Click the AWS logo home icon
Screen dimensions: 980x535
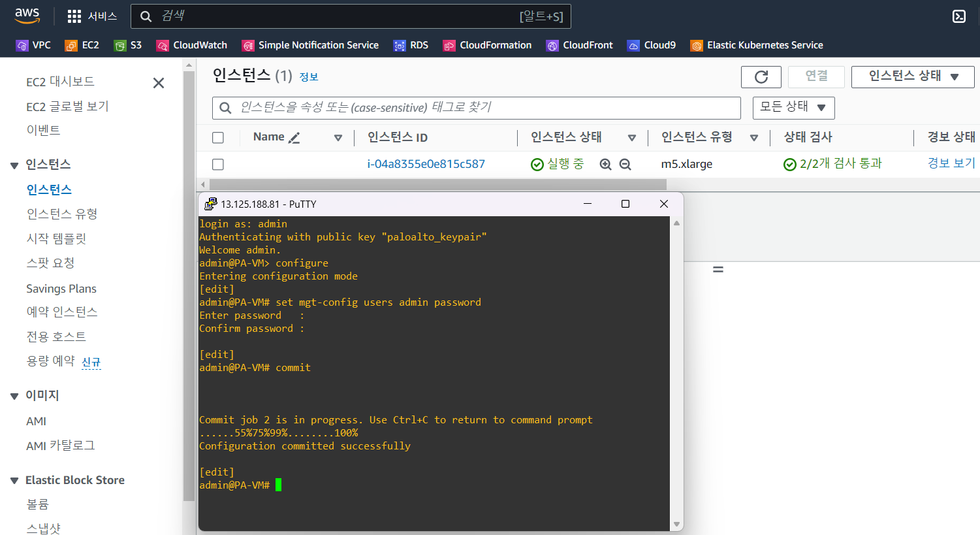pos(27,16)
